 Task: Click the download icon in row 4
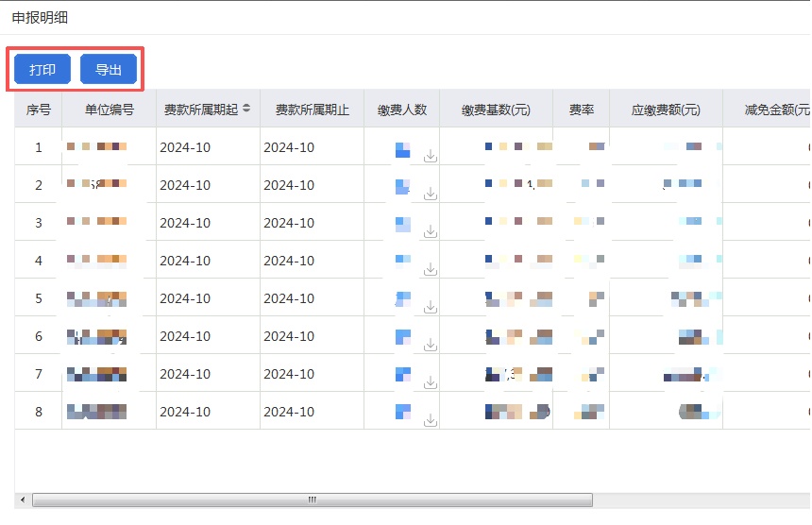(431, 269)
